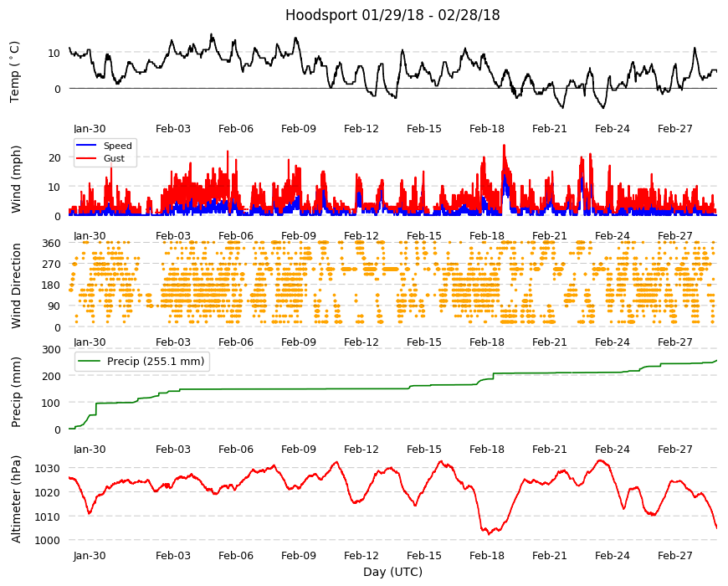Click the 300 tick on precip axis

click(52, 349)
